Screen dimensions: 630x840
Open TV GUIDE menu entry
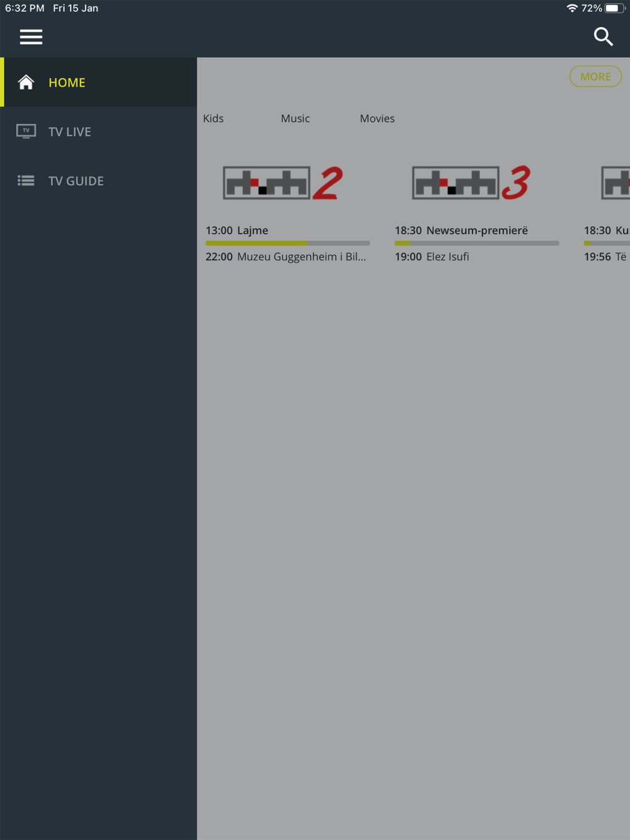tap(98, 181)
